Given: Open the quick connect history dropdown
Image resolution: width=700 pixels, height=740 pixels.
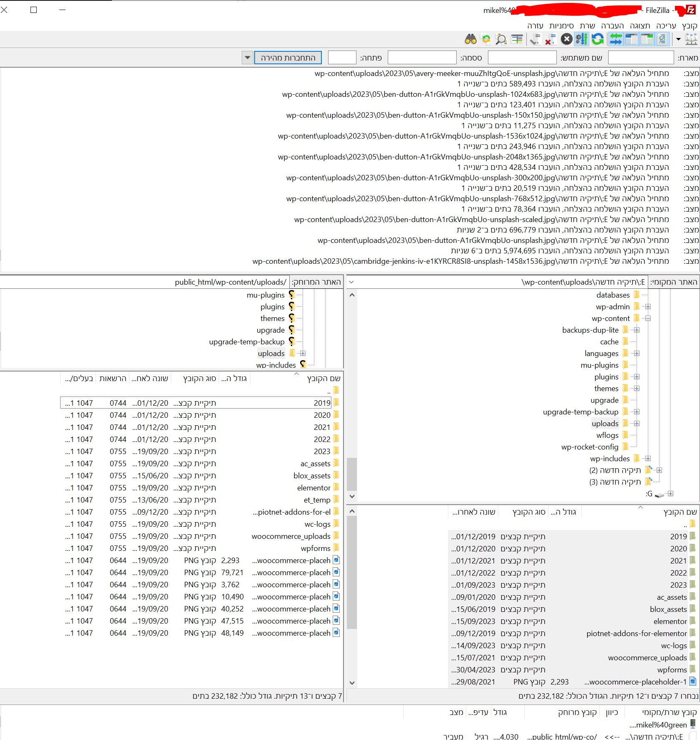Looking at the screenshot, I should pos(248,58).
